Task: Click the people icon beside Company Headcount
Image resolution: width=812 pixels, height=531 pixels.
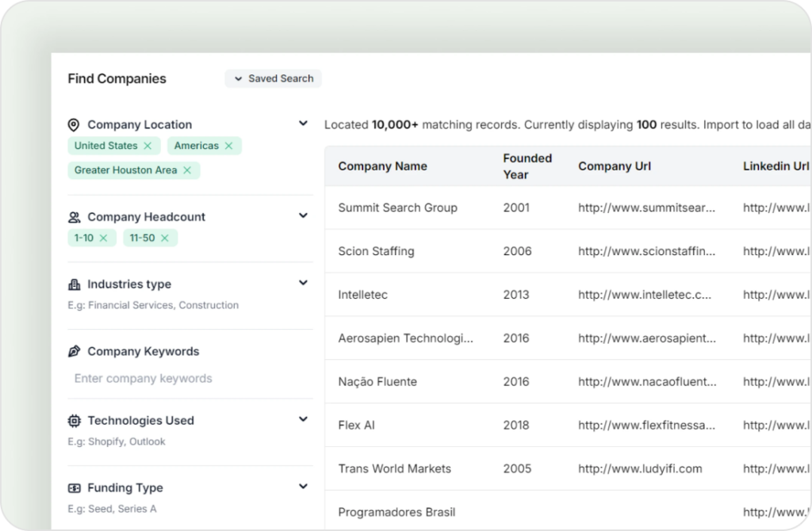Action: [x=75, y=216]
